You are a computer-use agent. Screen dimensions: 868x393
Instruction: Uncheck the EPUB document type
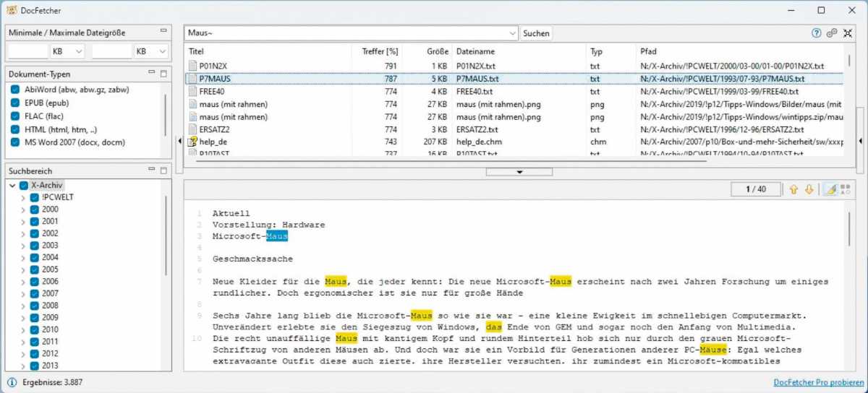tap(15, 103)
